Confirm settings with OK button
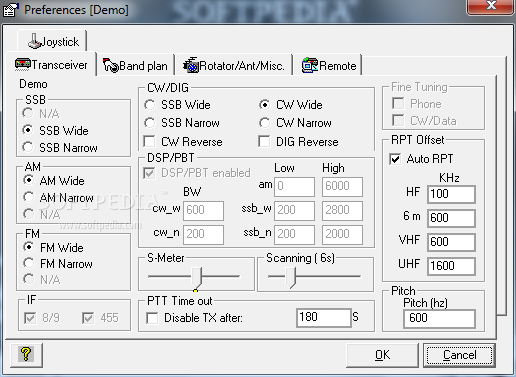This screenshot has width=516, height=377. tap(382, 355)
